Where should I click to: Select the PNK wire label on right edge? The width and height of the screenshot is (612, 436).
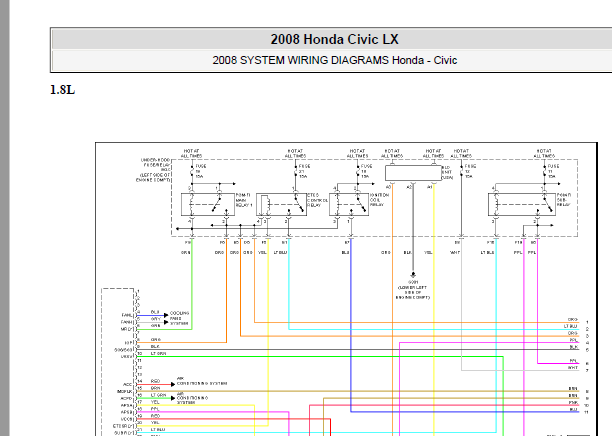pyautogui.click(x=573, y=402)
